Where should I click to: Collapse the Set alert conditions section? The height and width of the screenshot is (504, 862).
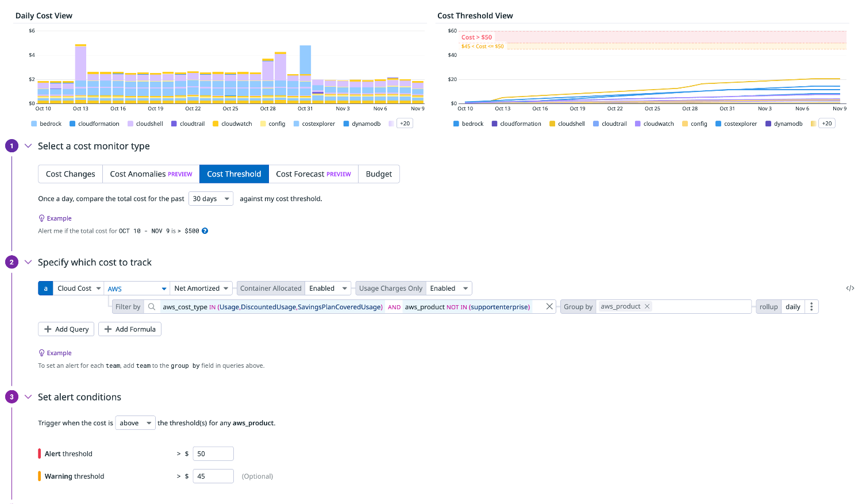click(x=28, y=397)
